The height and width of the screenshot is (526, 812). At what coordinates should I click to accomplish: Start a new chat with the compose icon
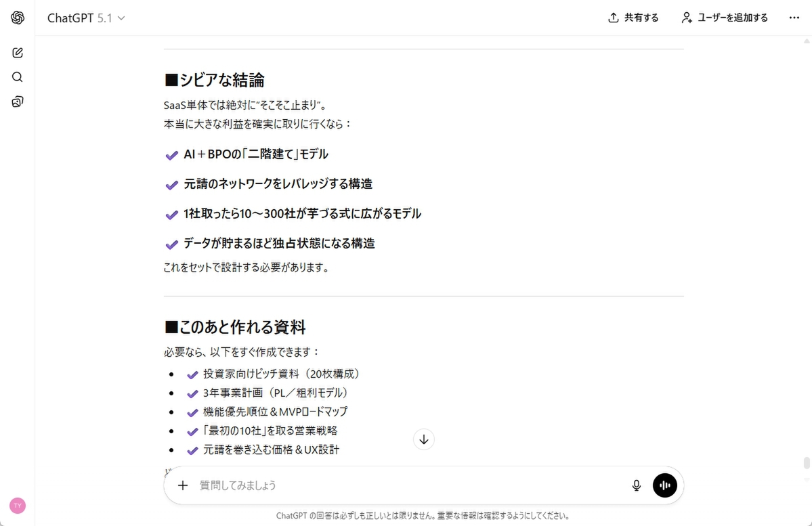[x=18, y=53]
